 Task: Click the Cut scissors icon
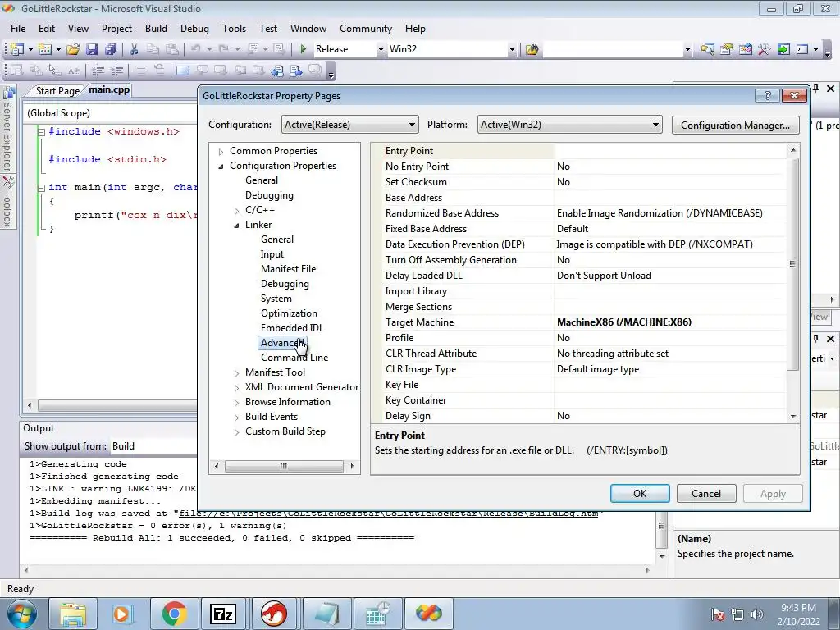tap(134, 49)
